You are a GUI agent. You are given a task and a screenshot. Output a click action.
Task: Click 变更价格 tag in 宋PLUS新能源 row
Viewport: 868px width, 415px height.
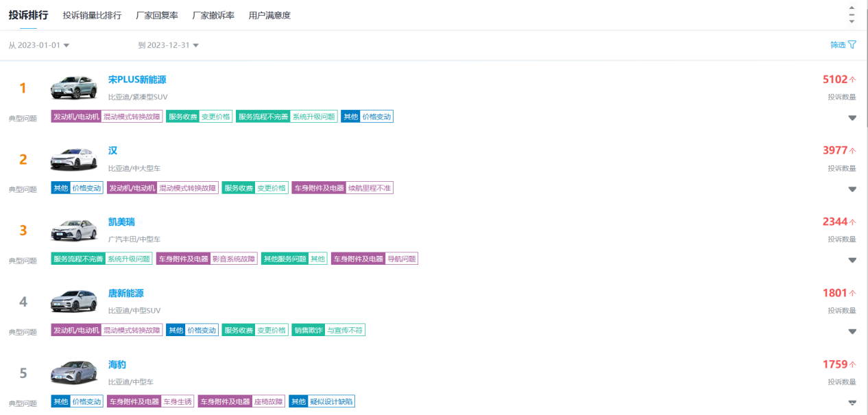(x=216, y=117)
